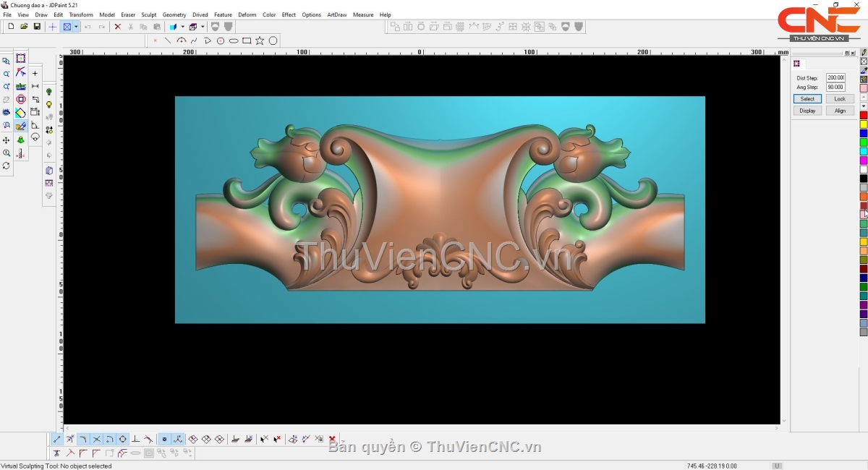Image resolution: width=868 pixels, height=470 pixels.
Task: Activate the pan move arrows tool
Action: pyautogui.click(x=7, y=140)
